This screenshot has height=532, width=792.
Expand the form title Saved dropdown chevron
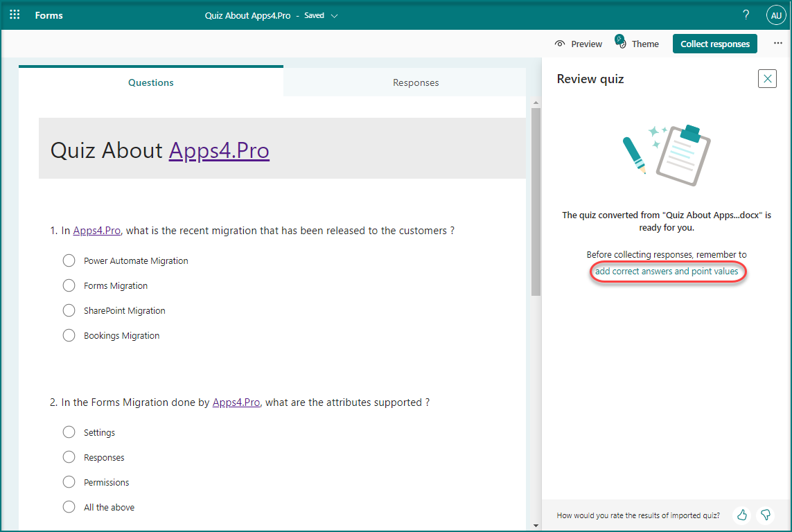(335, 16)
